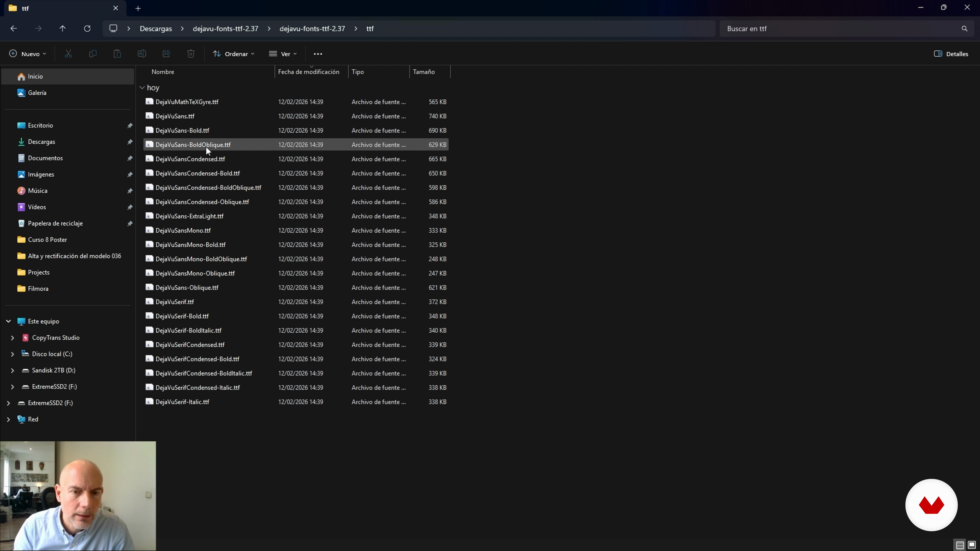Sort files by Tipo column

[379, 72]
